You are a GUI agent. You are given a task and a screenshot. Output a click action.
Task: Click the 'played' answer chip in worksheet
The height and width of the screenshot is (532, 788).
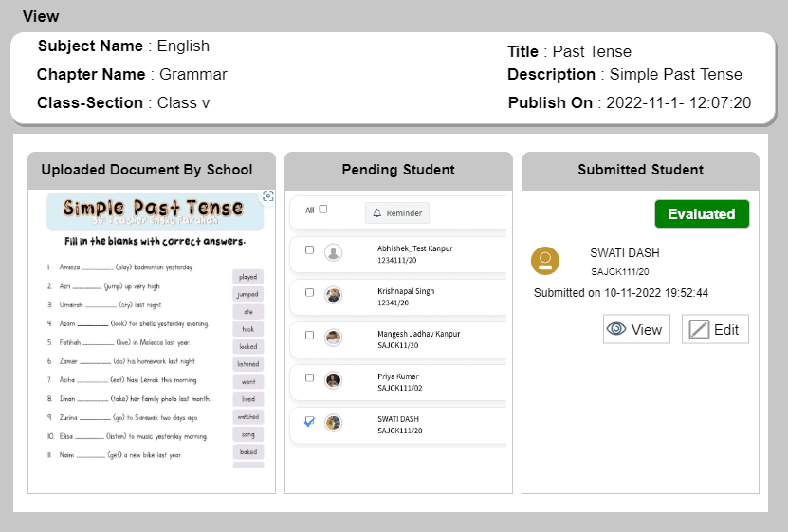pyautogui.click(x=248, y=277)
